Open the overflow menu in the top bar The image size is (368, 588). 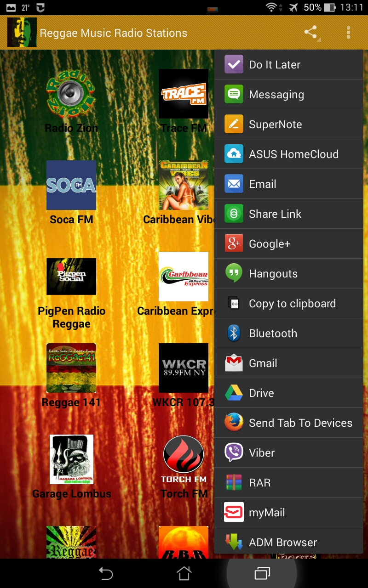[x=347, y=32]
